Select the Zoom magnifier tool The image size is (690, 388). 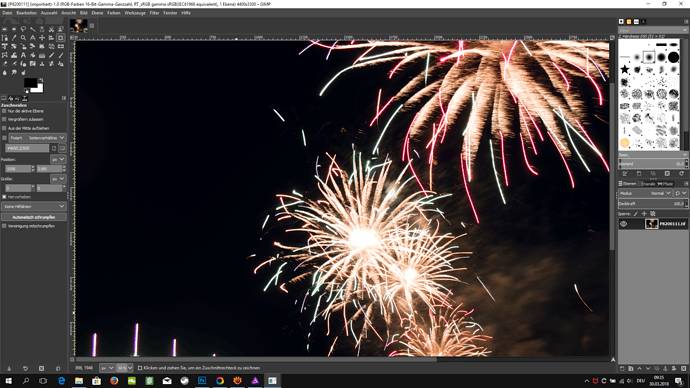tap(23, 38)
